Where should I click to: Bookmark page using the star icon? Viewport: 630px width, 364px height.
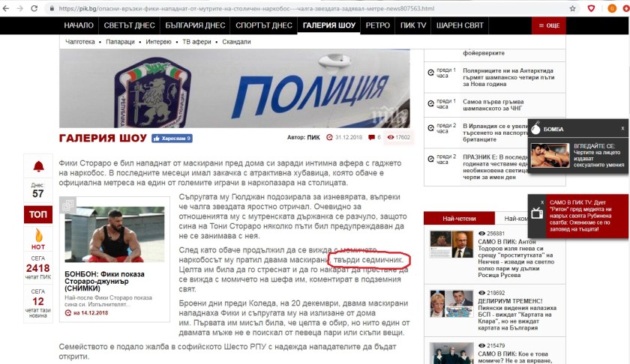572,8
